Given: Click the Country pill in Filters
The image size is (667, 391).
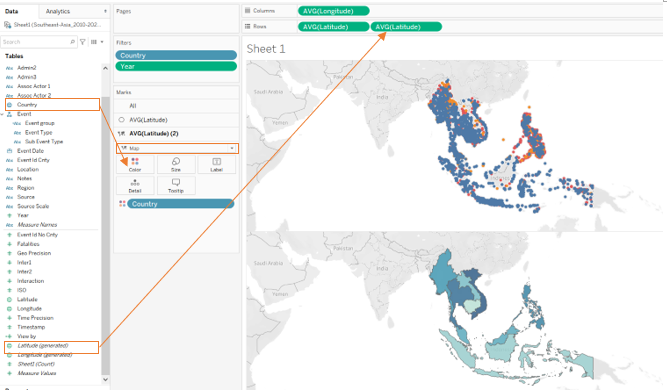Looking at the screenshot, I should pos(176,55).
